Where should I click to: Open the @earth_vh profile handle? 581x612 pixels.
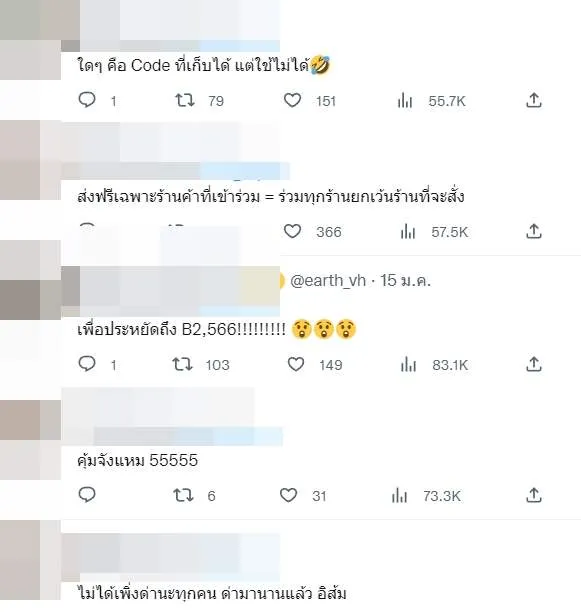[x=328, y=281]
